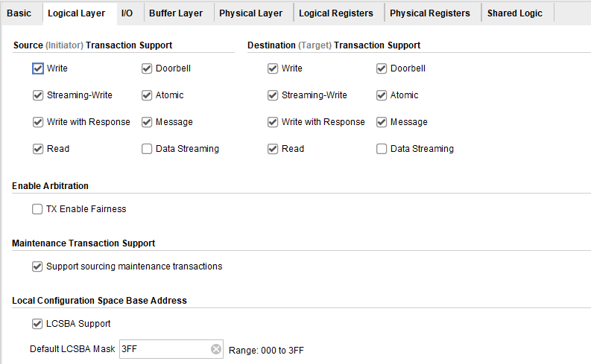This screenshot has width=591, height=364.
Task: Uncheck Destination Write with Response
Action: pyautogui.click(x=273, y=122)
